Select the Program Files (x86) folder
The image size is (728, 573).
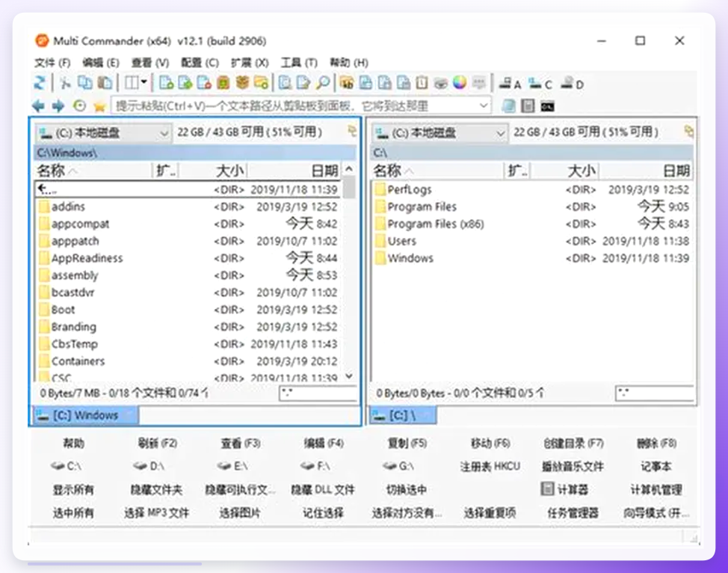coord(532,224)
